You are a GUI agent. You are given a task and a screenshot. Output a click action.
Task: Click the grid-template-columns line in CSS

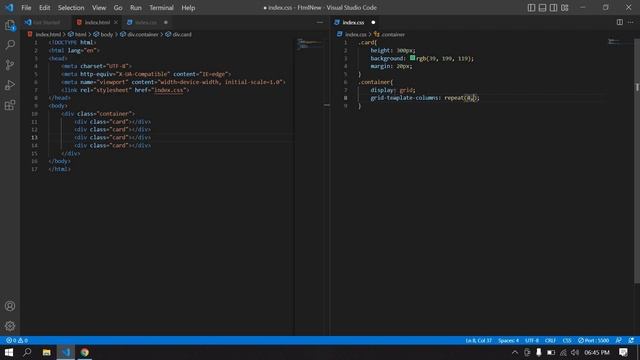click(425, 98)
